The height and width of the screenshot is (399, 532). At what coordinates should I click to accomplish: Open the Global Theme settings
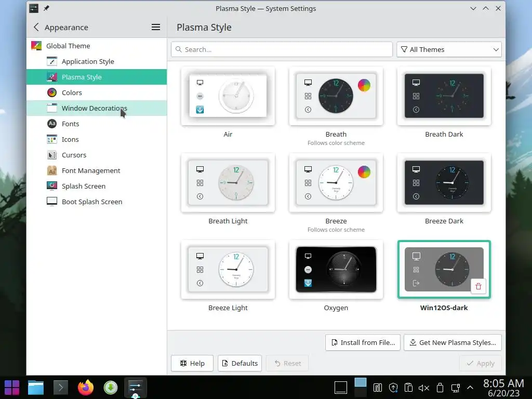pos(96,46)
